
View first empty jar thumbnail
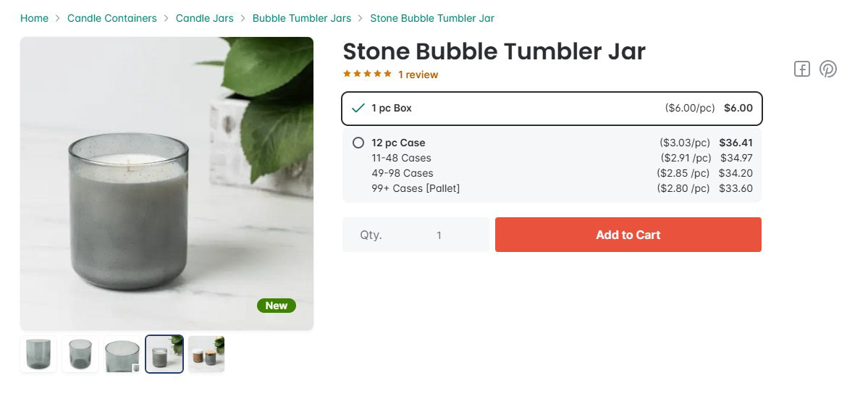point(38,354)
